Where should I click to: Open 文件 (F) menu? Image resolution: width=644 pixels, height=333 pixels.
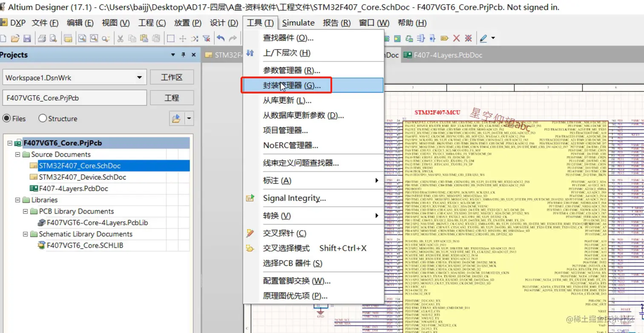coord(45,23)
